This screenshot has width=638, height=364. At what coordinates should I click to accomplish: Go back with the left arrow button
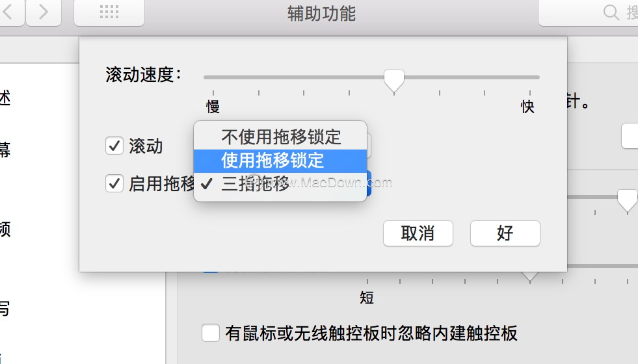(9, 12)
